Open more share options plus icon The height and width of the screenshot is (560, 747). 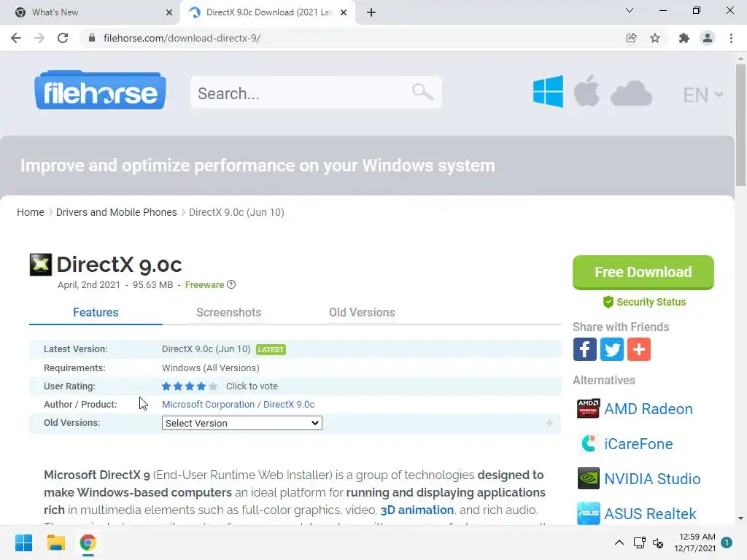coord(639,349)
